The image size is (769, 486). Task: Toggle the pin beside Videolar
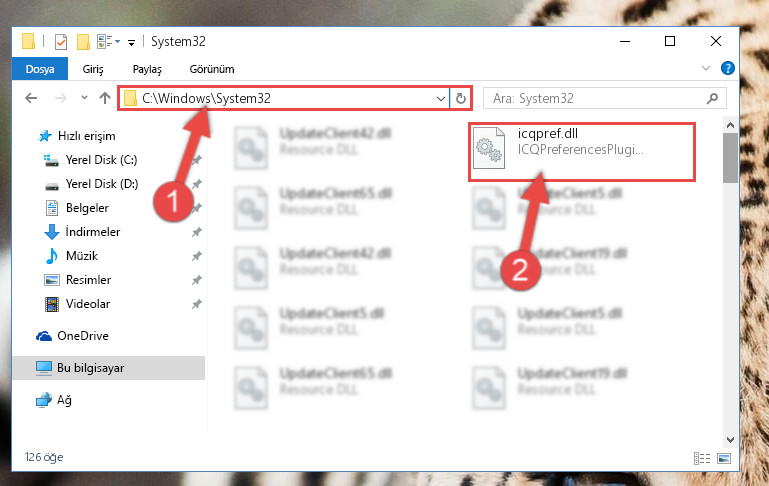[196, 304]
